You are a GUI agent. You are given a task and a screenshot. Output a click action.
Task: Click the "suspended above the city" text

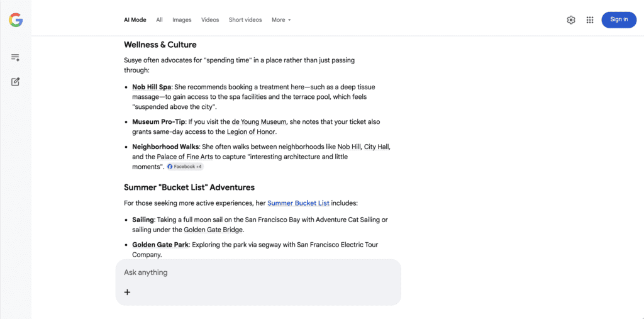174,107
